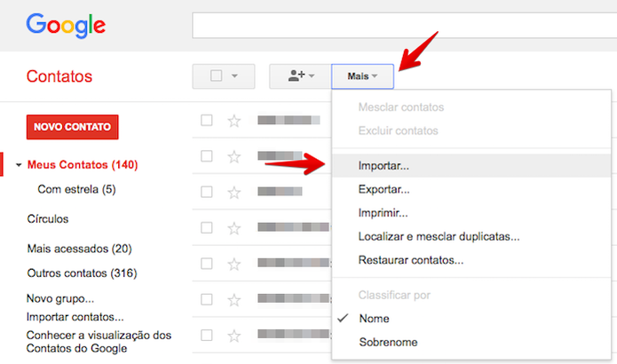Open Com estrela (5) list
617x364 pixels.
point(76,189)
